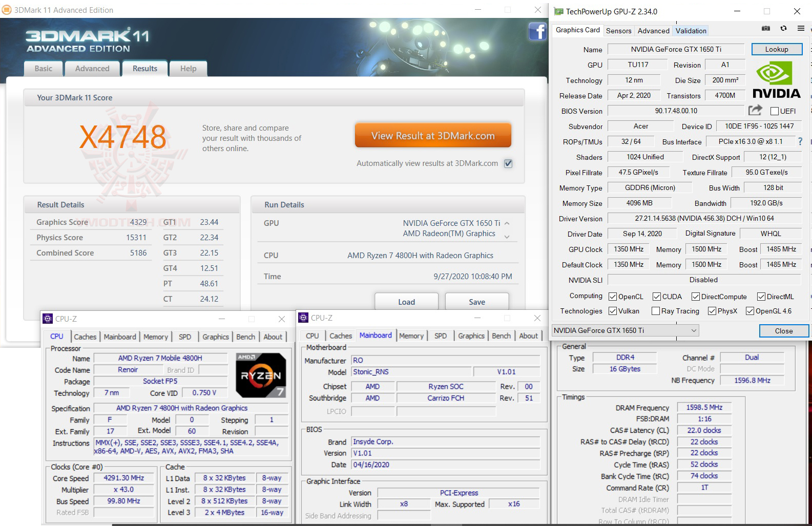Image resolution: width=812 pixels, height=526 pixels.
Task: Toggle the Vulkan checkbox
Action: point(613,311)
